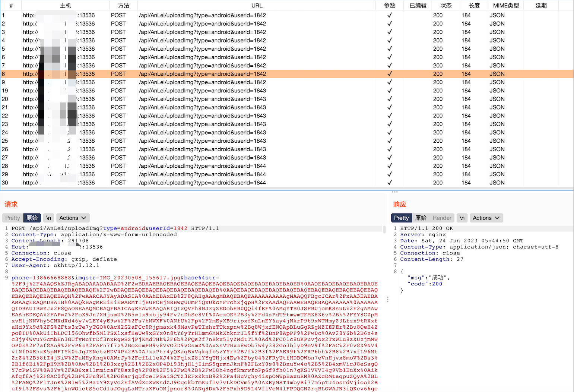Click the Date header in response
Image resolution: width=574 pixels, height=392 pixels.
coord(462,241)
